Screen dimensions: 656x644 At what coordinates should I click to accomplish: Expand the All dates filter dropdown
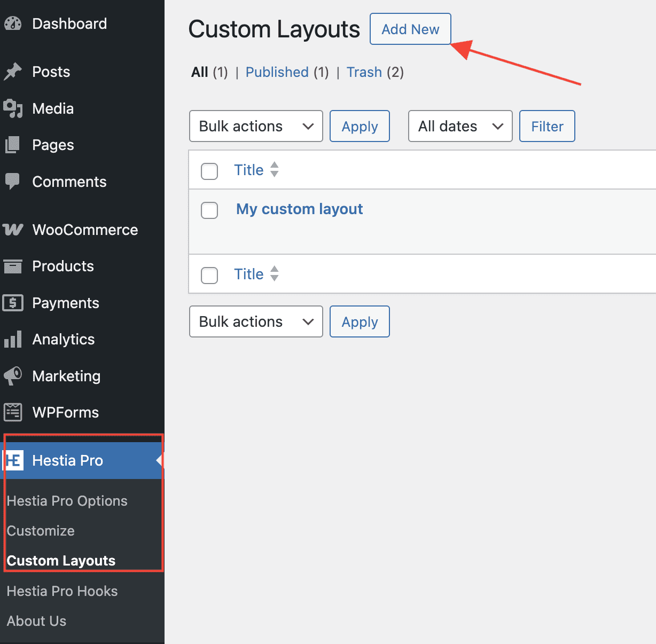click(x=460, y=127)
